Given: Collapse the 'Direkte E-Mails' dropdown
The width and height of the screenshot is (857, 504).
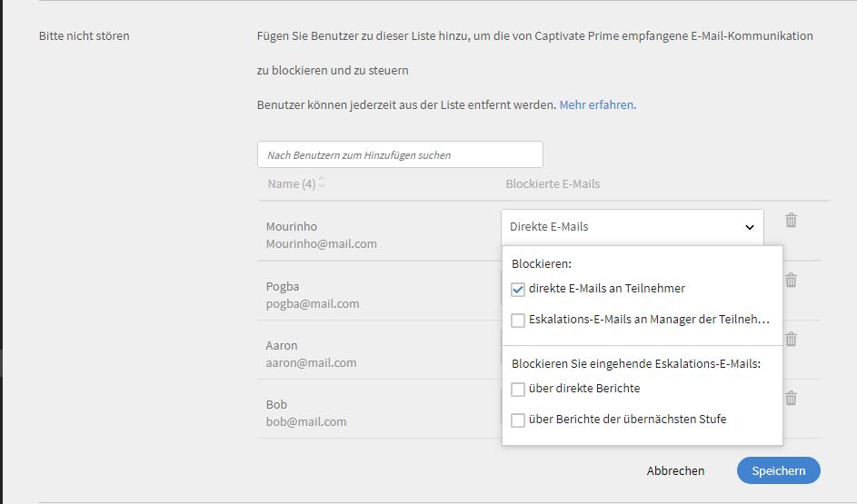Looking at the screenshot, I should tap(632, 227).
